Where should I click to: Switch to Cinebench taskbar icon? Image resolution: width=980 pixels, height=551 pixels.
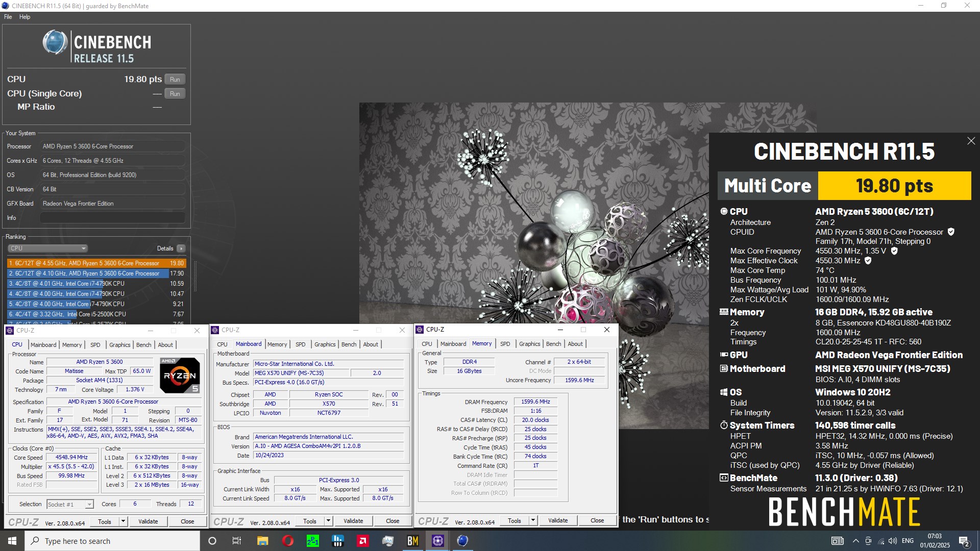click(x=462, y=541)
